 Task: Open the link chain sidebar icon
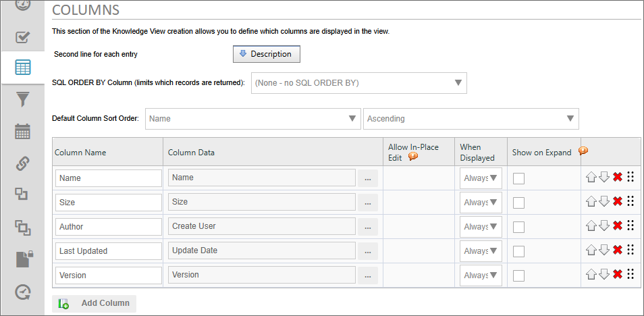[23, 163]
